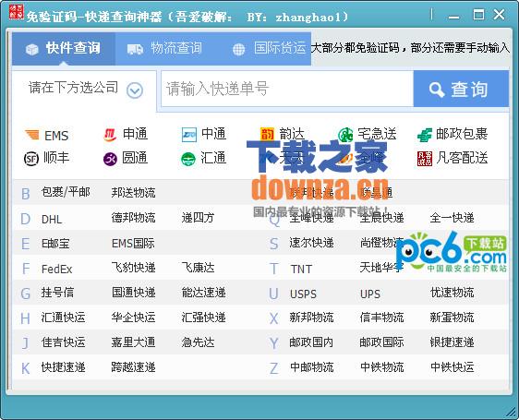Select 递四方 carrier
This screenshot has height=420, width=519.
click(198, 218)
